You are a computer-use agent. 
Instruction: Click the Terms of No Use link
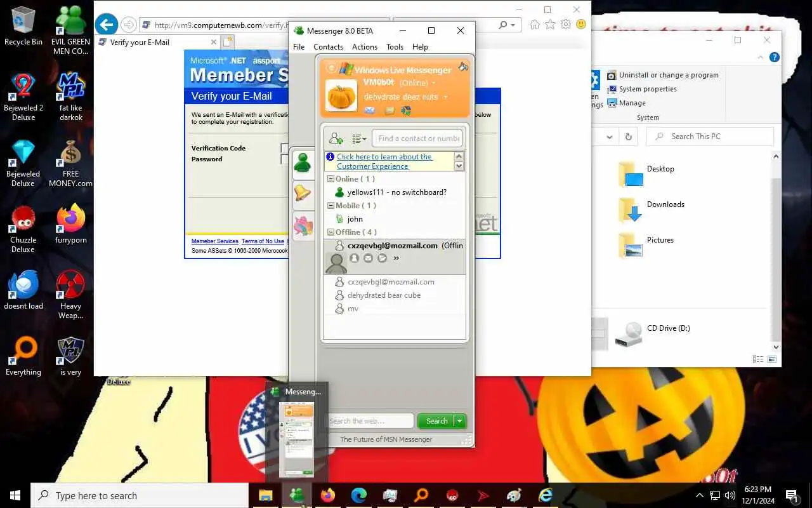point(263,241)
